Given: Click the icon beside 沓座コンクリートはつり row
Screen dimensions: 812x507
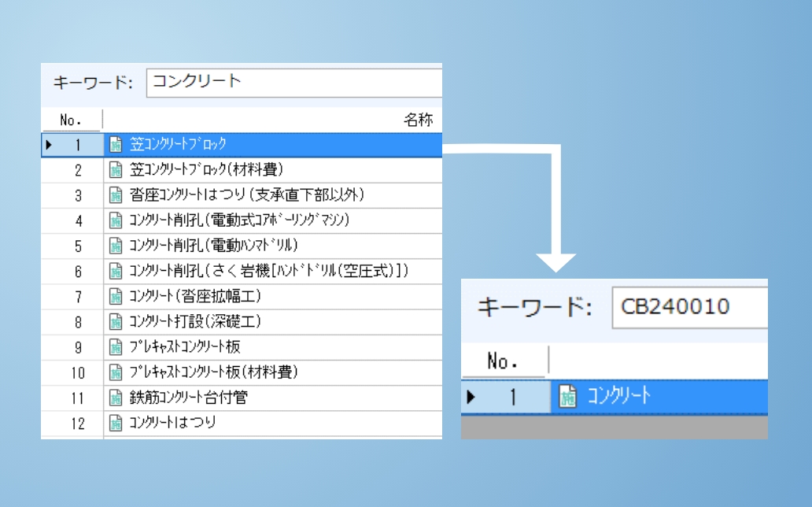Looking at the screenshot, I should pyautogui.click(x=116, y=195).
